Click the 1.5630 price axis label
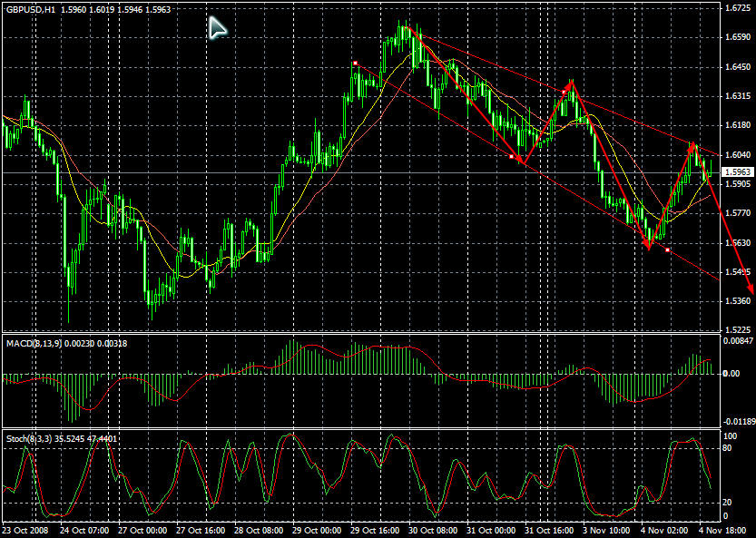This screenshot has width=756, height=538. click(738, 243)
